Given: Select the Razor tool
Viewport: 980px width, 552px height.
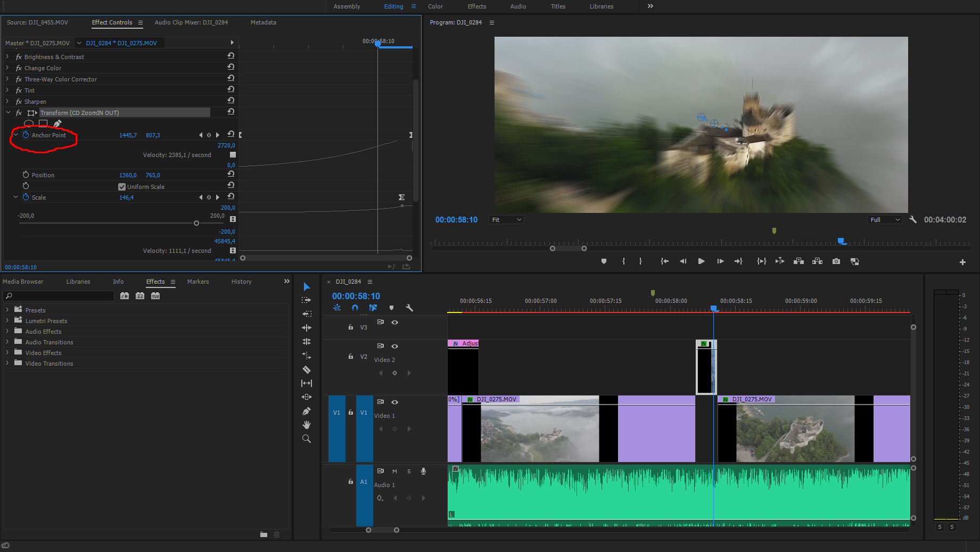Looking at the screenshot, I should pyautogui.click(x=307, y=369).
